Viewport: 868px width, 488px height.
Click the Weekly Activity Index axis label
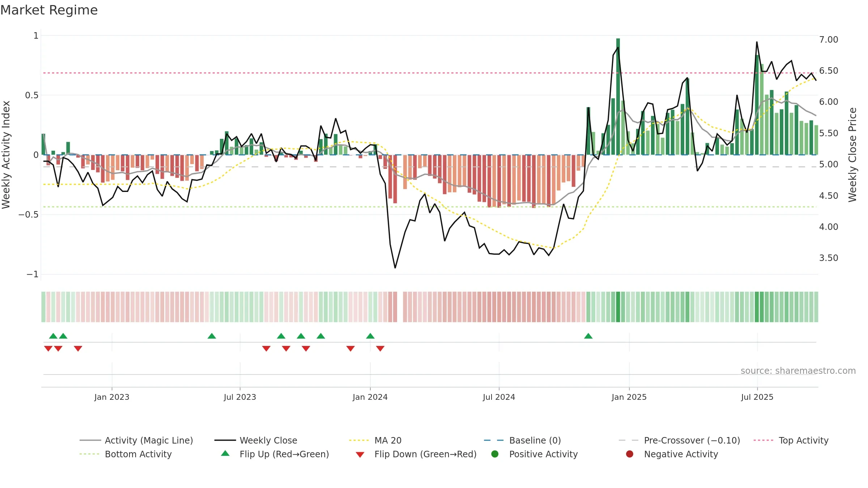pyautogui.click(x=6, y=155)
